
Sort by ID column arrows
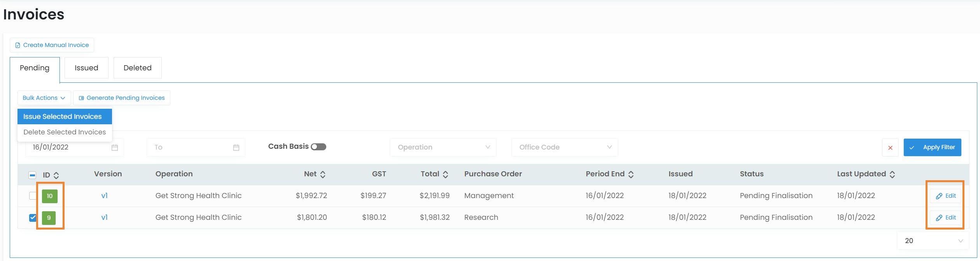click(x=56, y=175)
